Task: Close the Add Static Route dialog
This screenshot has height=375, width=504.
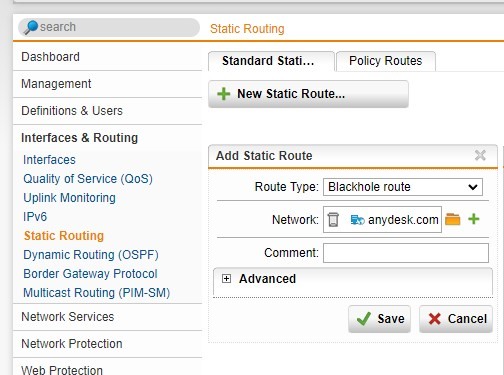Action: coord(480,155)
